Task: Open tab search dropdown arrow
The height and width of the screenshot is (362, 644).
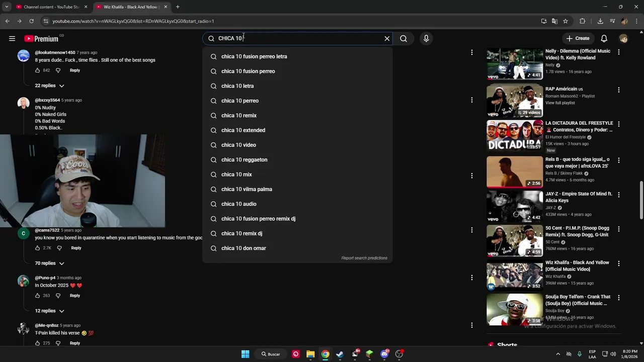Action: tap(7, 7)
